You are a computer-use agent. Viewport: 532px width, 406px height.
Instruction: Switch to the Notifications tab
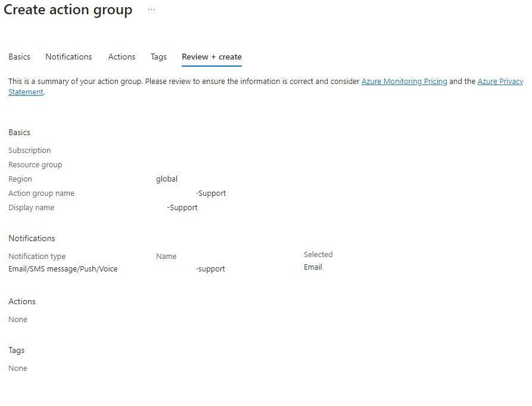(69, 57)
